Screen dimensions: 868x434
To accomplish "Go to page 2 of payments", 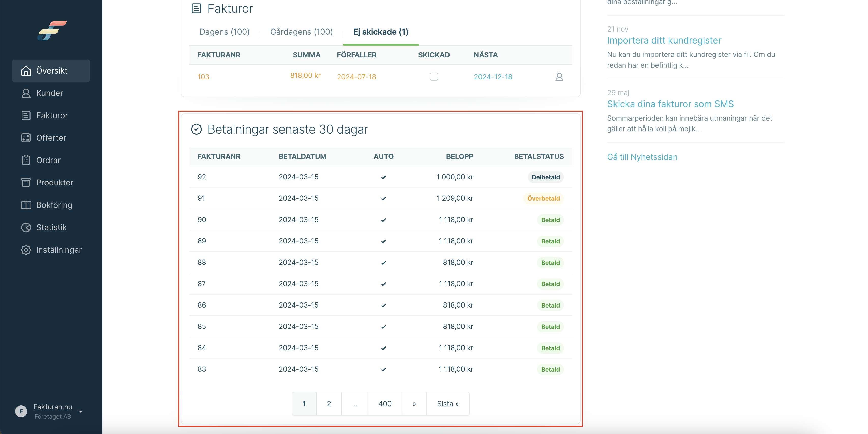I will pos(329,404).
